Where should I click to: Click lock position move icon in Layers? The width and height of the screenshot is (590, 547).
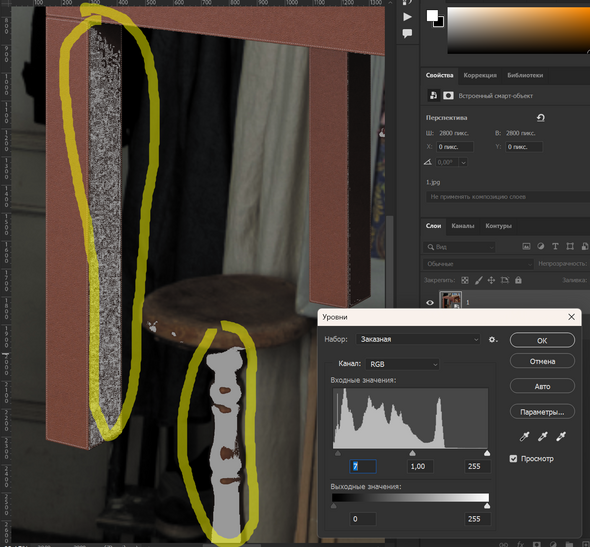click(491, 280)
